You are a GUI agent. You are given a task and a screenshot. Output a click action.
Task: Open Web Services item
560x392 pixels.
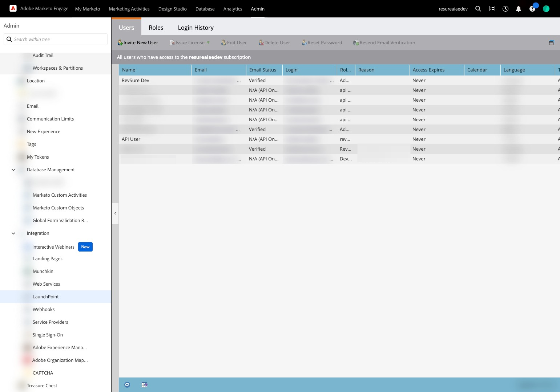[x=46, y=284]
